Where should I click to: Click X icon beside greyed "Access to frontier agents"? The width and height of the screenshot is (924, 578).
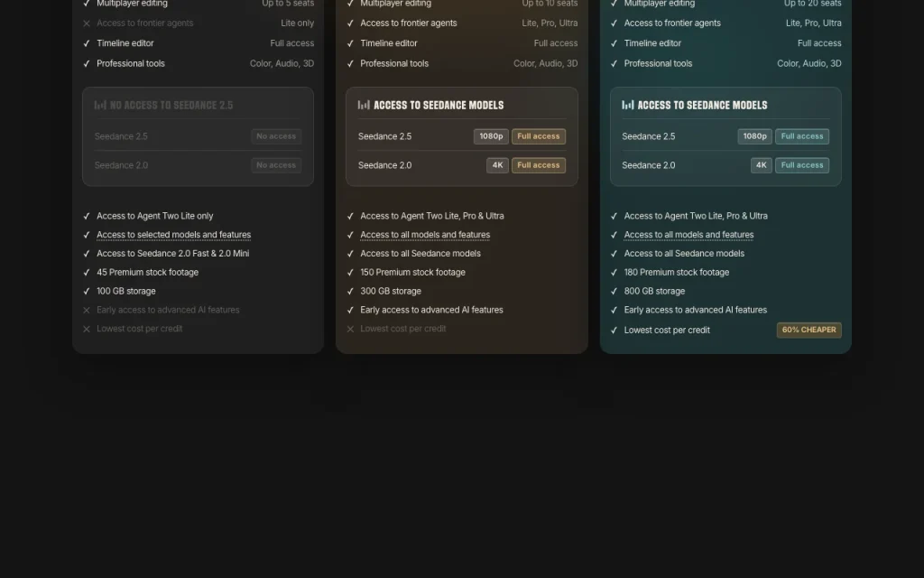click(x=87, y=23)
